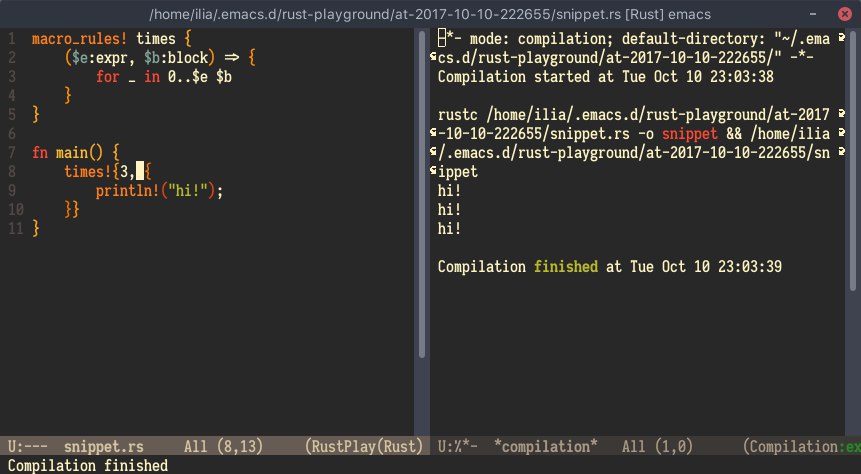This screenshot has height=474, width=861.
Task: Click 'main()' function name
Action: point(79,152)
